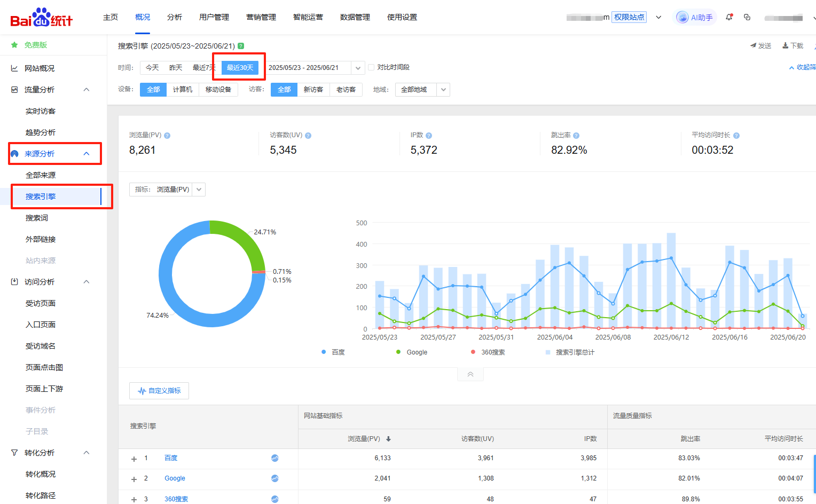Open 自定义指标 custom metrics

point(159,390)
